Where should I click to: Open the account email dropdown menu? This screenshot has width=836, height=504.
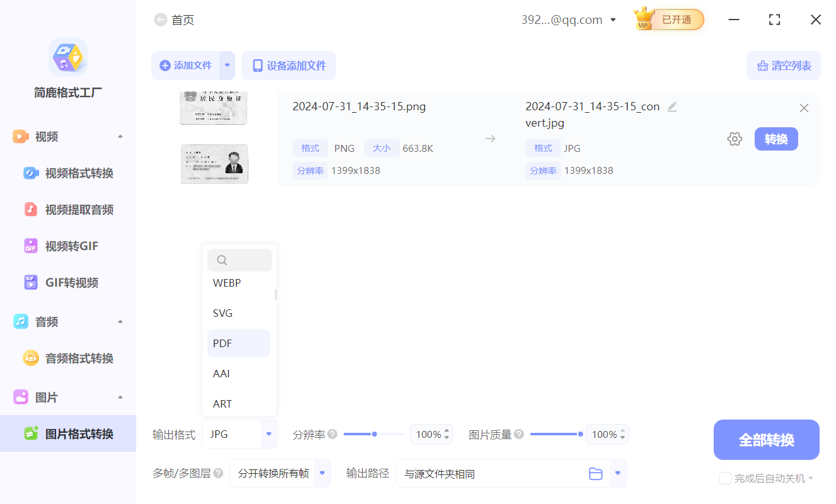click(612, 20)
